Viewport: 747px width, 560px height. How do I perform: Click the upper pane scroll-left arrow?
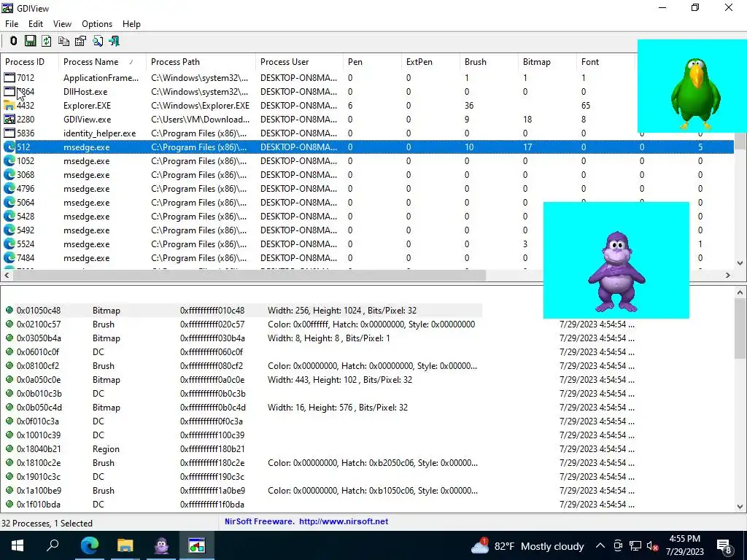(x=6, y=275)
